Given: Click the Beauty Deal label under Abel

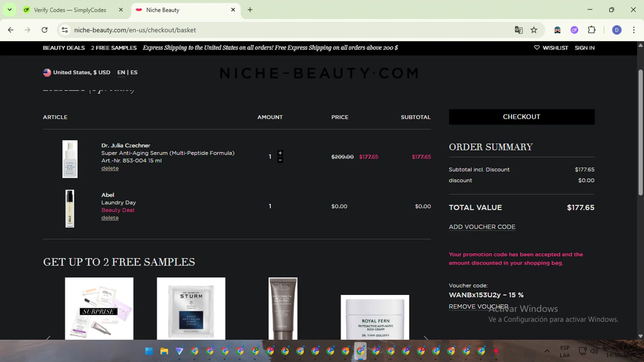Looking at the screenshot, I should click(x=118, y=210).
